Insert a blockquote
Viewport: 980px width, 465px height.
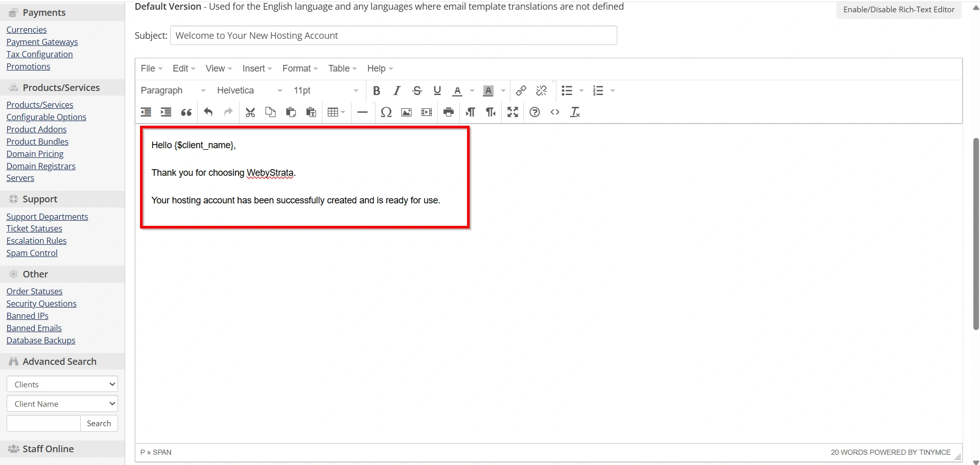pyautogui.click(x=186, y=112)
